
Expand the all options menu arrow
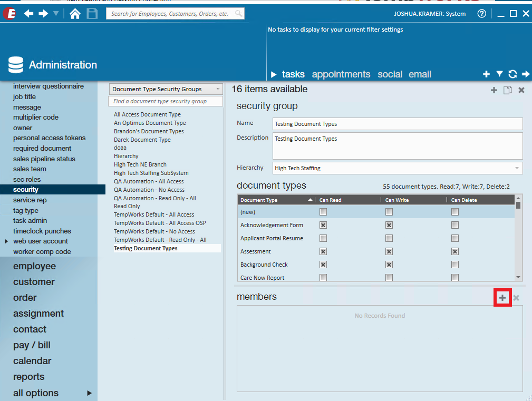(89, 393)
